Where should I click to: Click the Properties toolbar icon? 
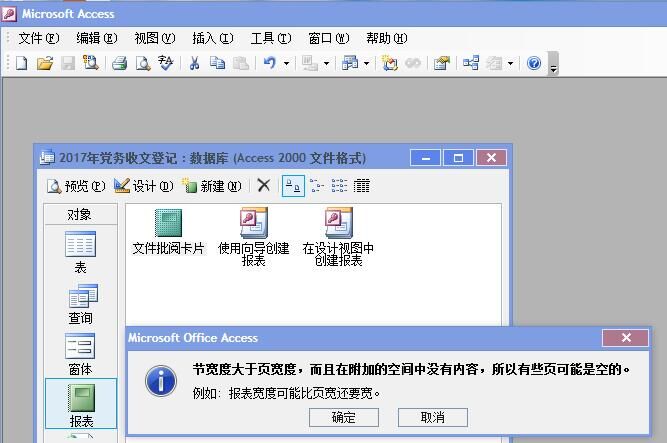point(442,63)
